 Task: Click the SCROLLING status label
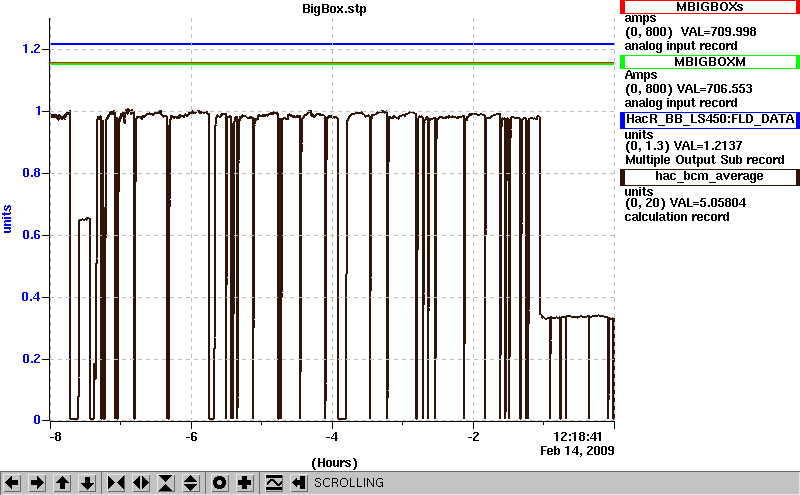point(348,483)
